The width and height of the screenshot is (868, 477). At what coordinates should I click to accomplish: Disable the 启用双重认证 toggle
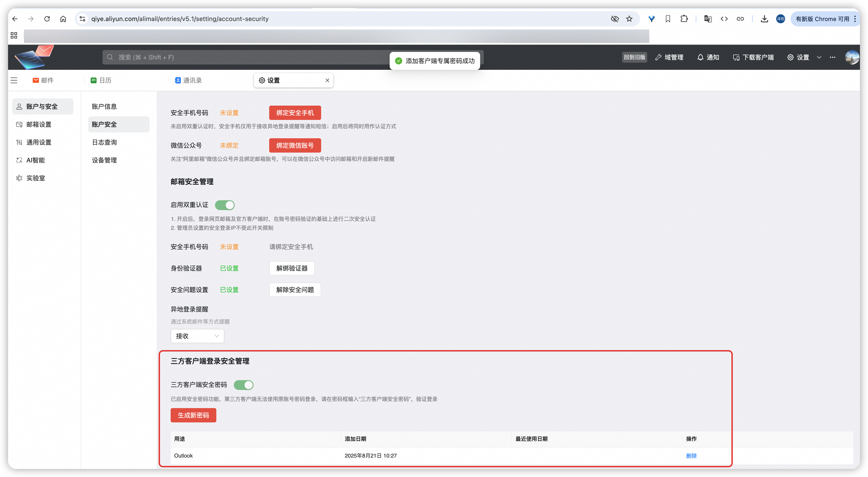click(225, 205)
